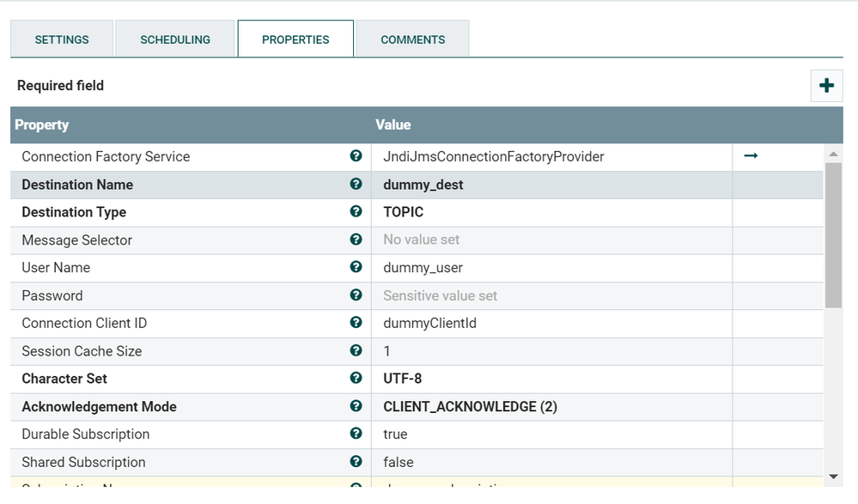Click help icon beside Message Selector
Image resolution: width=858 pixels, height=504 pixels.
click(x=356, y=240)
